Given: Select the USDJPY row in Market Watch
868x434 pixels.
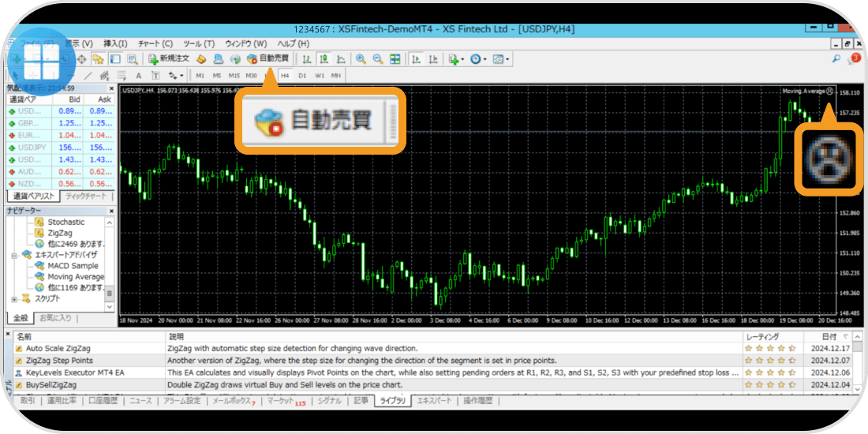Looking at the screenshot, I should 60,148.
